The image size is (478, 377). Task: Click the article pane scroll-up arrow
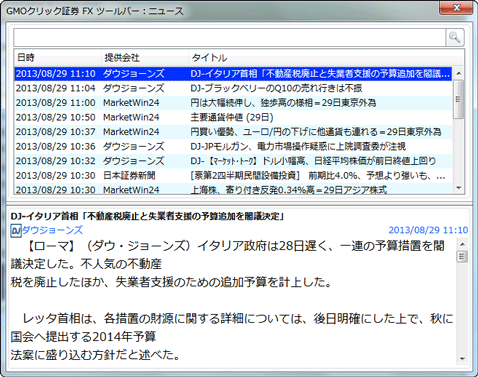click(x=462, y=245)
